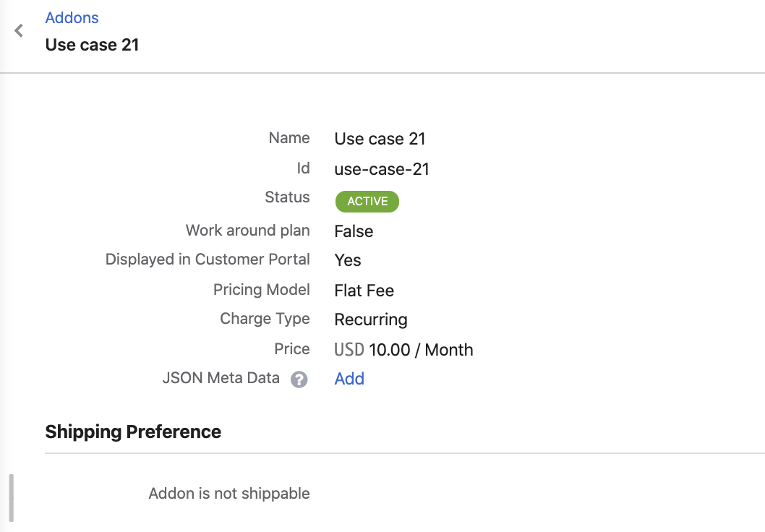Click Yes next to Displayed in Customer Portal
The height and width of the screenshot is (532, 765).
click(x=348, y=260)
